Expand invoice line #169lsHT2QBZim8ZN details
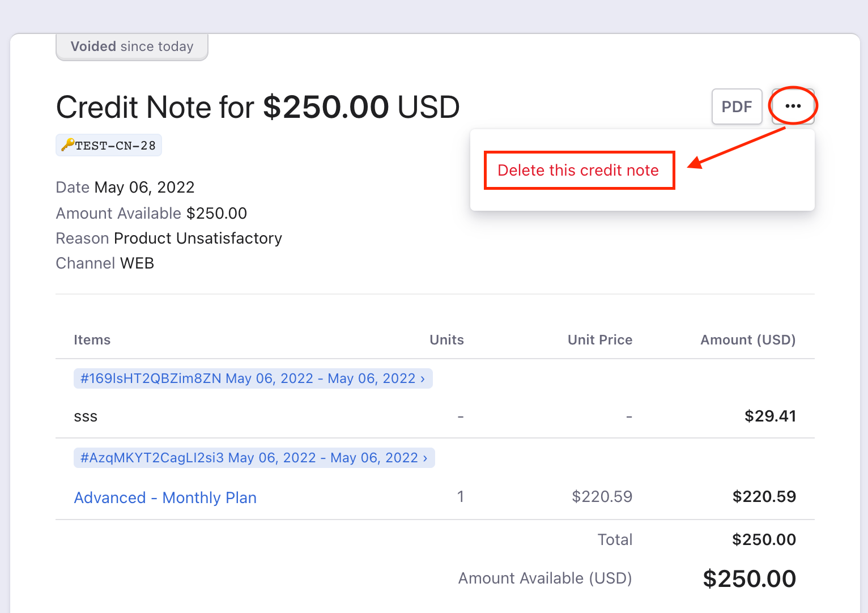 tap(253, 378)
